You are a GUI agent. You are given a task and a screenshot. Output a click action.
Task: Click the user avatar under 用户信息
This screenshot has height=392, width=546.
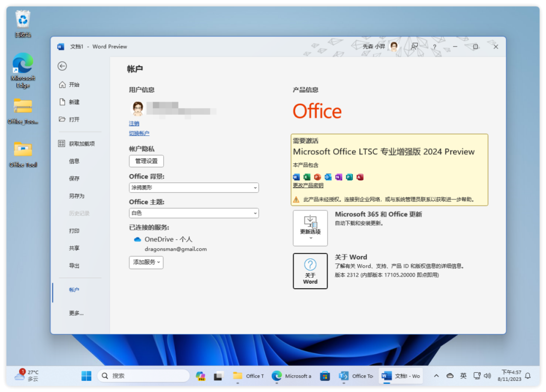138,108
